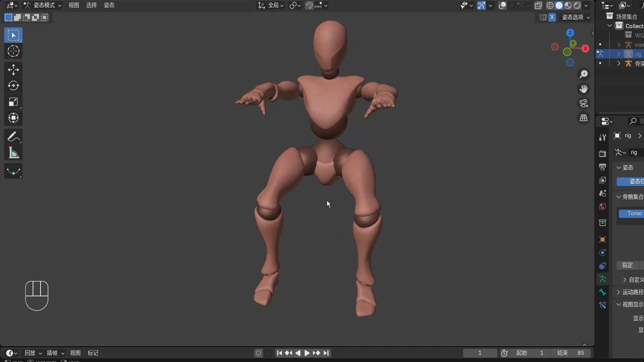Open the Render properties tab
This screenshot has width=644, height=362.
click(x=603, y=154)
